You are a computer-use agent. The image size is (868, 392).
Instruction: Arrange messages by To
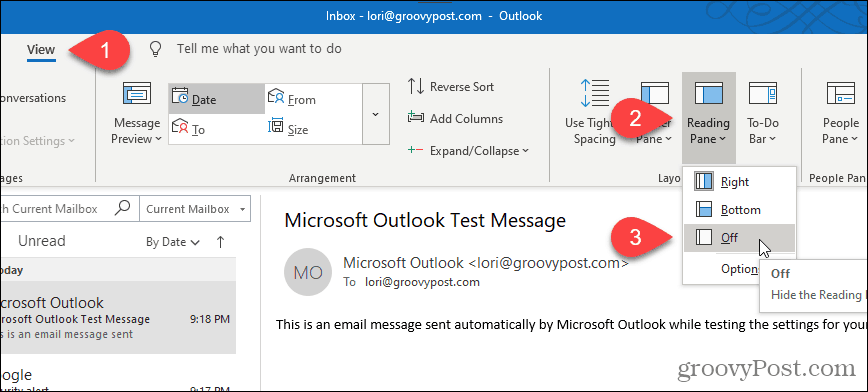click(217, 129)
